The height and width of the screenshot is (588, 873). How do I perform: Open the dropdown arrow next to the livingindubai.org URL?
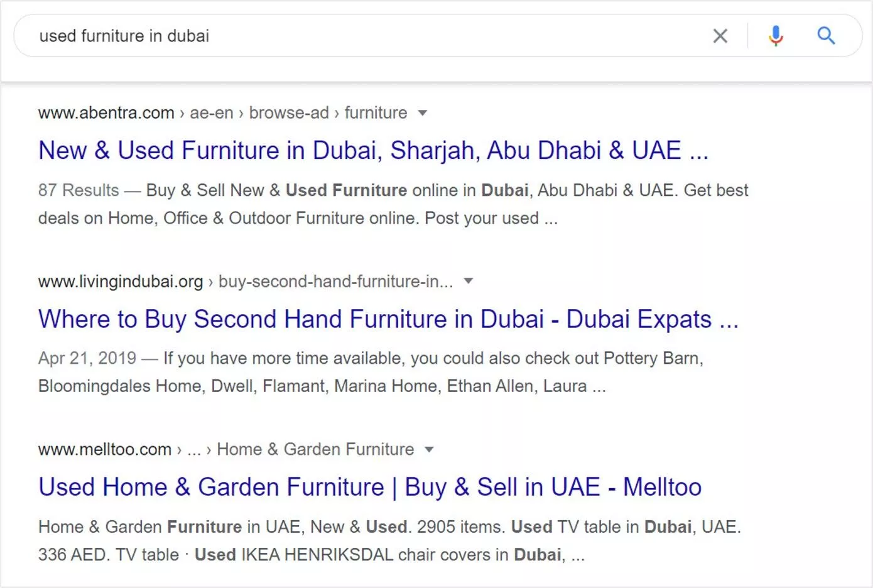pyautogui.click(x=468, y=281)
